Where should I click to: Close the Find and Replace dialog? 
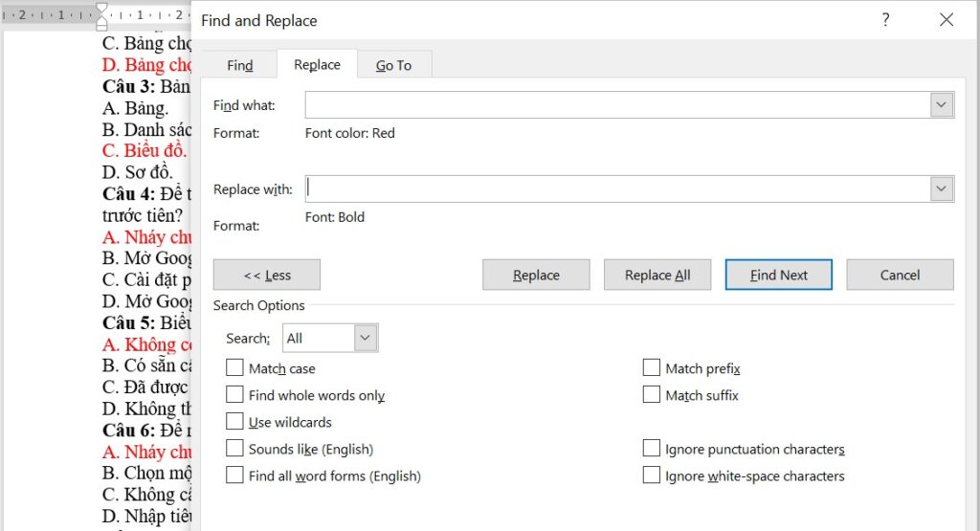coord(946,20)
